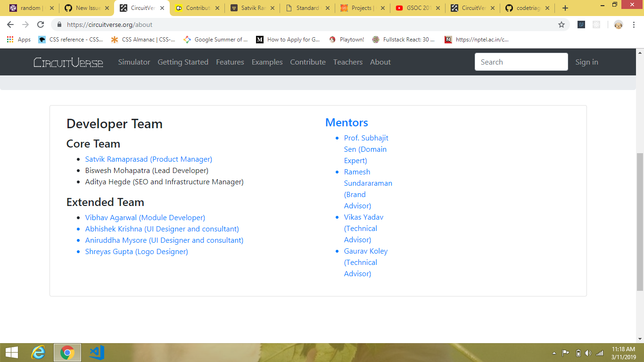The height and width of the screenshot is (362, 644).
Task: Click the Sign in button
Action: click(x=586, y=62)
